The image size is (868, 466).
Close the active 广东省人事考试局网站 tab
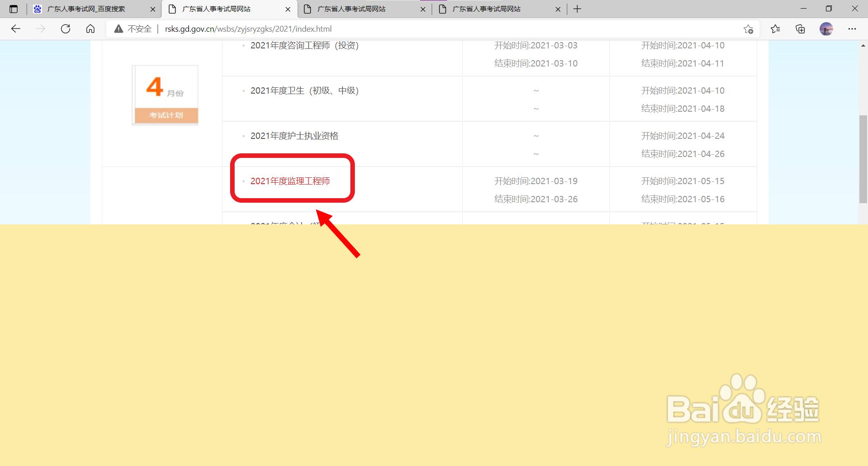(x=288, y=9)
